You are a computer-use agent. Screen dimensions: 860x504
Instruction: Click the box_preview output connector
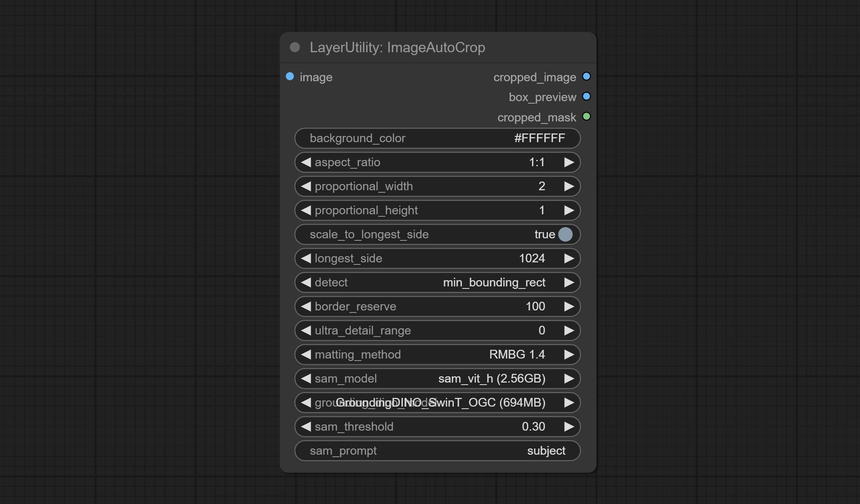tap(586, 97)
